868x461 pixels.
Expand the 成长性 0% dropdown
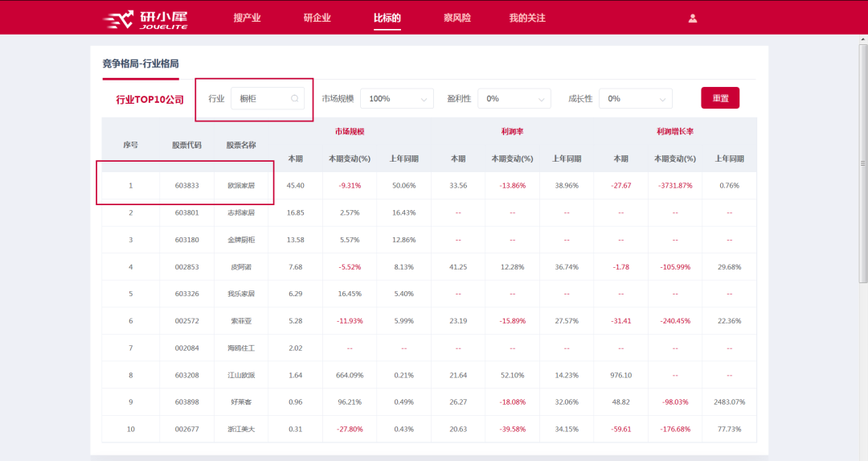636,99
